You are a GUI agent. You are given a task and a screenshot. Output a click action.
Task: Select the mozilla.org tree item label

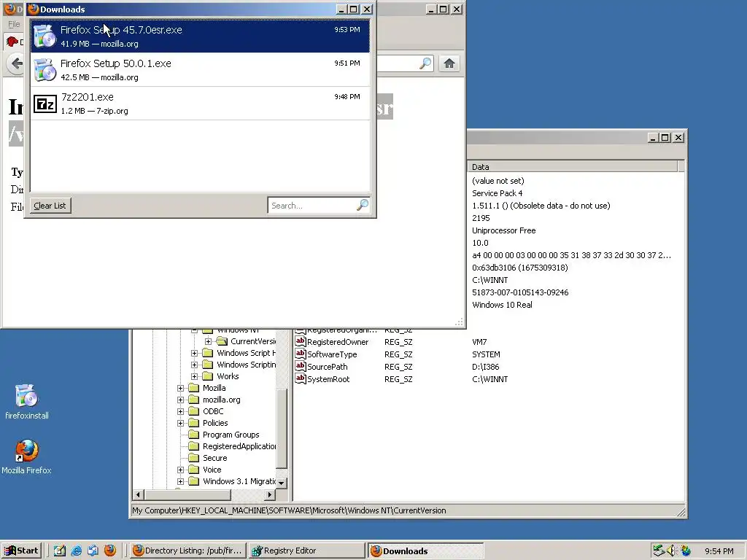222,400
